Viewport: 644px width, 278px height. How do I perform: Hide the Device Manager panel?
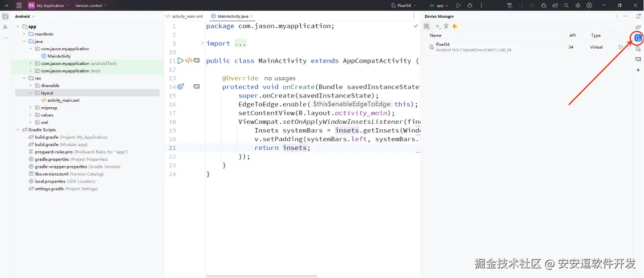pyautogui.click(x=626, y=16)
